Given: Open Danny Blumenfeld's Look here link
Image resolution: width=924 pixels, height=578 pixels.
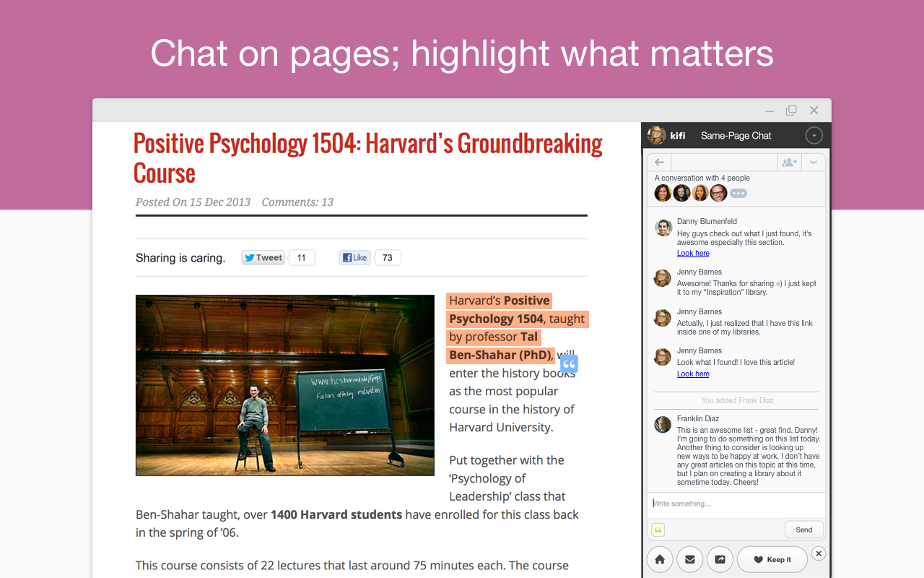Looking at the screenshot, I should pyautogui.click(x=693, y=253).
